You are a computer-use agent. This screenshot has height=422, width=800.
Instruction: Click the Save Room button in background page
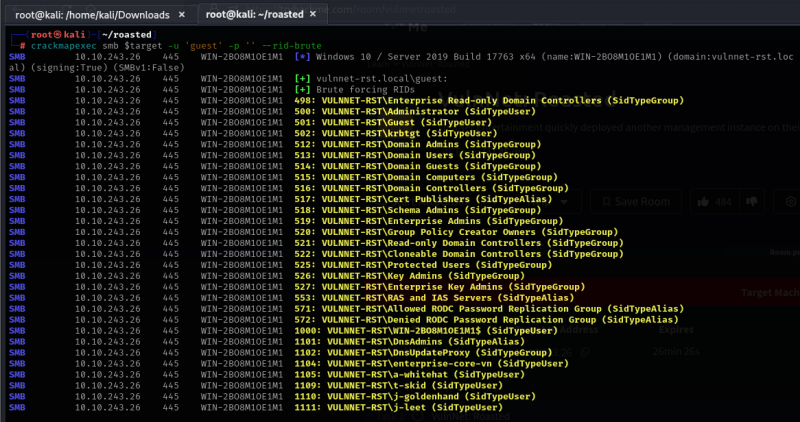tap(636, 202)
